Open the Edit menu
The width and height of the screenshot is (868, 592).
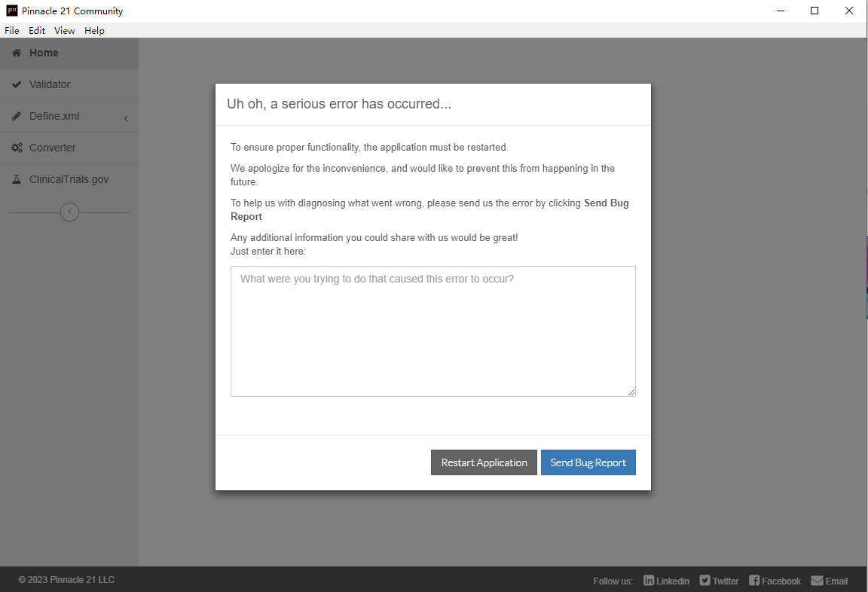[37, 30]
